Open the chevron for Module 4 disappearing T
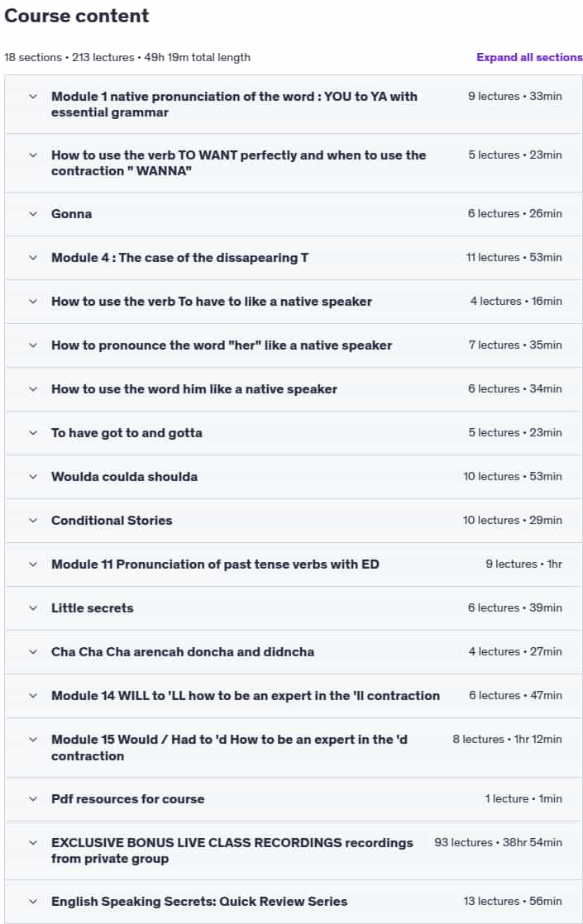Image resolution: width=583 pixels, height=924 pixels. pos(33,258)
